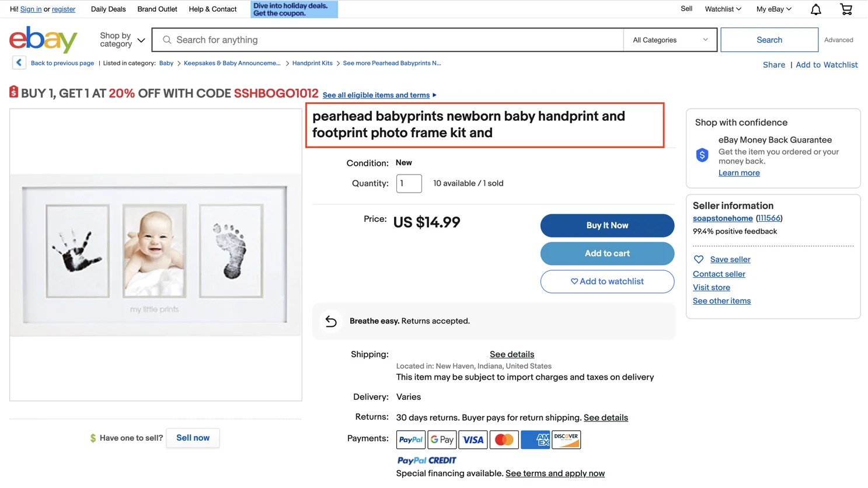
Task: Expand the Shop by category menu
Action: tap(122, 40)
